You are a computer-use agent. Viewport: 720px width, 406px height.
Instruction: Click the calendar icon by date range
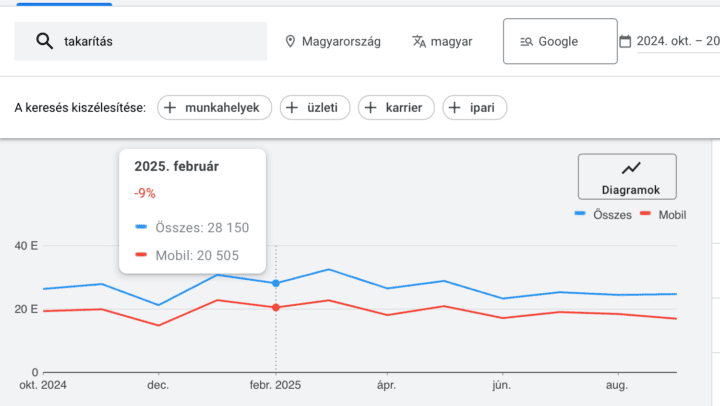(x=625, y=41)
